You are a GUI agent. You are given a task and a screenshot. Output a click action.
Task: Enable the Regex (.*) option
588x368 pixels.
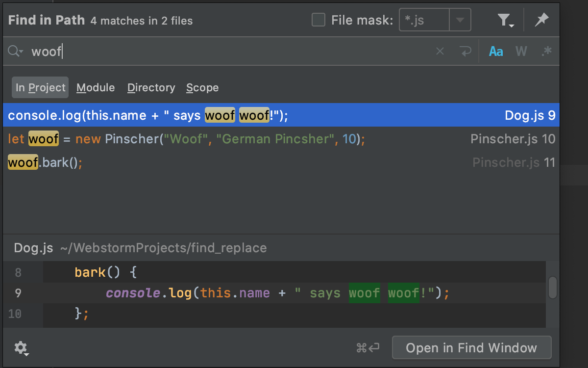(x=546, y=51)
